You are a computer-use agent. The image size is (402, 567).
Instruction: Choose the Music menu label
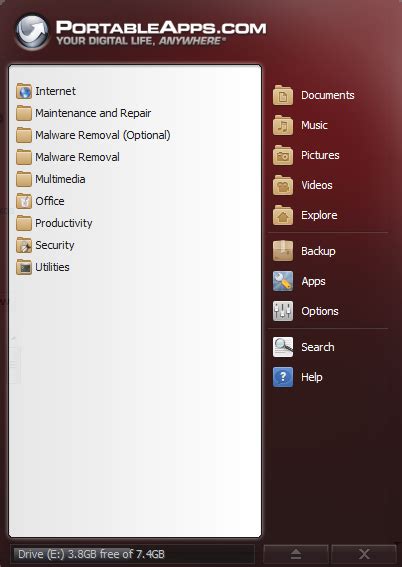314,125
